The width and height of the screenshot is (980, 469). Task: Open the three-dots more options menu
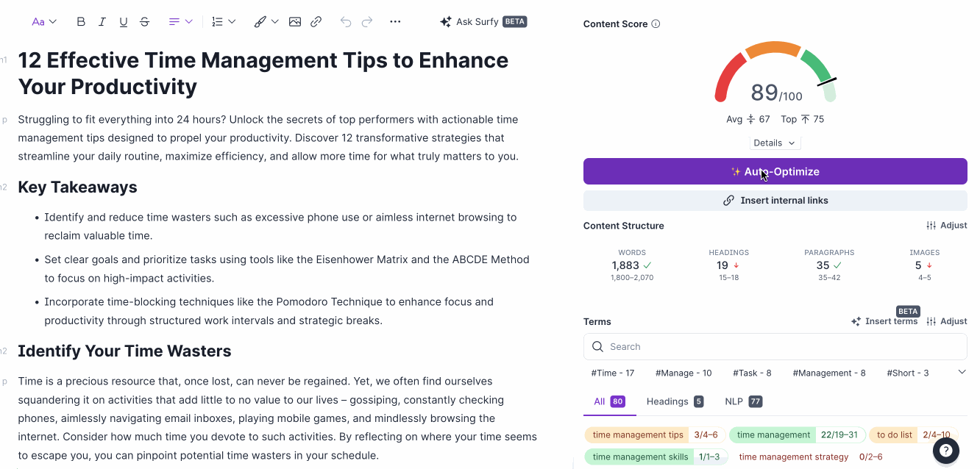click(x=395, y=22)
